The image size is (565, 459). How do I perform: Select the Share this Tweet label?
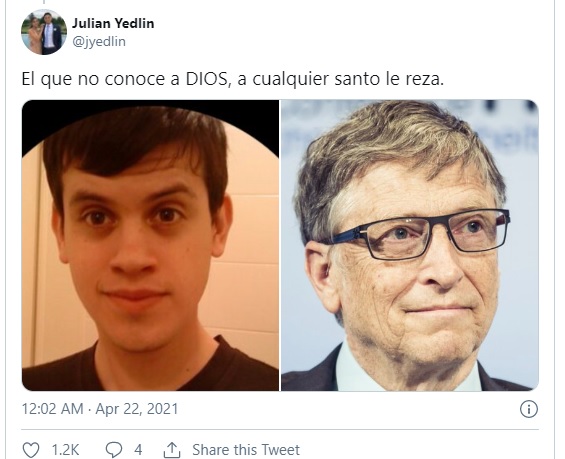246,450
